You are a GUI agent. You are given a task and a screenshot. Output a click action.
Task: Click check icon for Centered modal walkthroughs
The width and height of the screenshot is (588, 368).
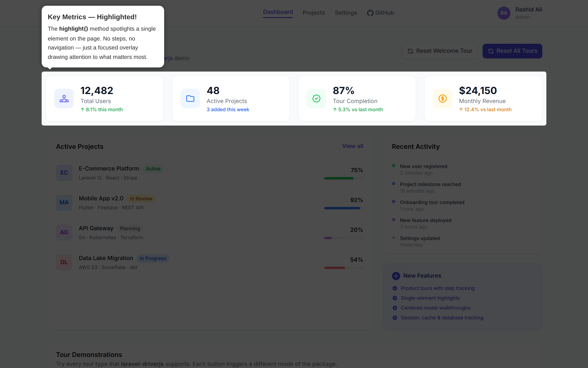(395, 308)
